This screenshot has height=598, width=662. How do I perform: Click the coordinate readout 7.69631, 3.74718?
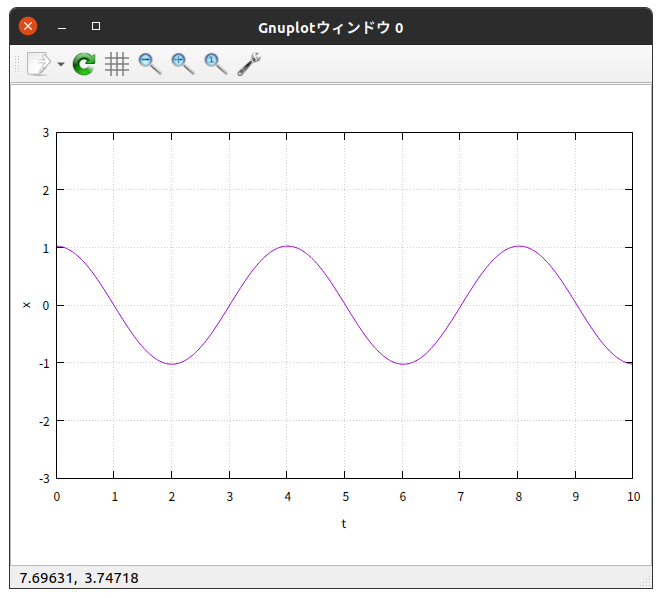click(79, 578)
